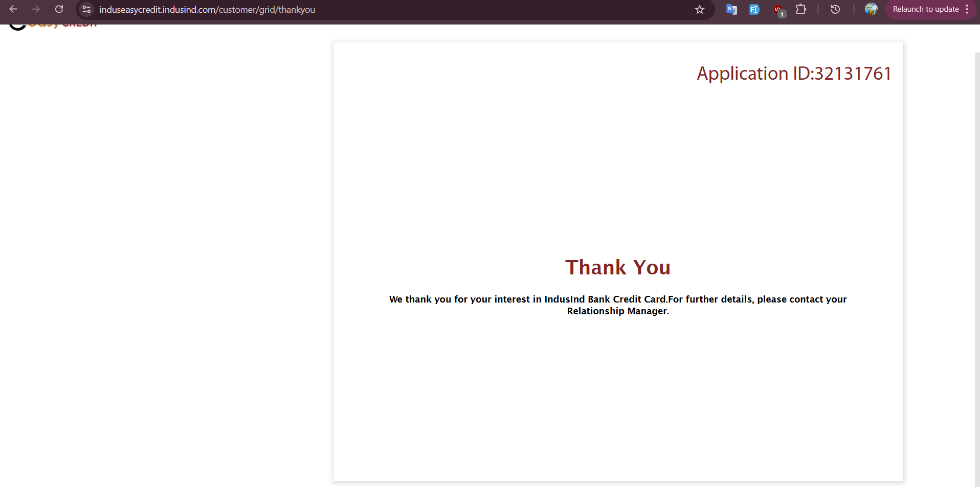Viewport: 980px width, 487px height.
Task: Click the Thank You heading
Action: click(618, 267)
